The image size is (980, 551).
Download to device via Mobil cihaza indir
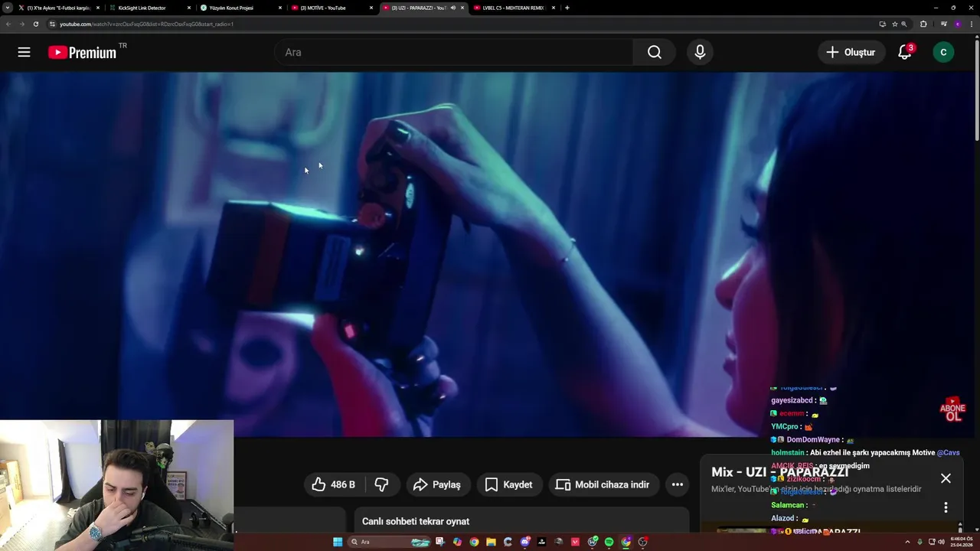[x=603, y=484]
